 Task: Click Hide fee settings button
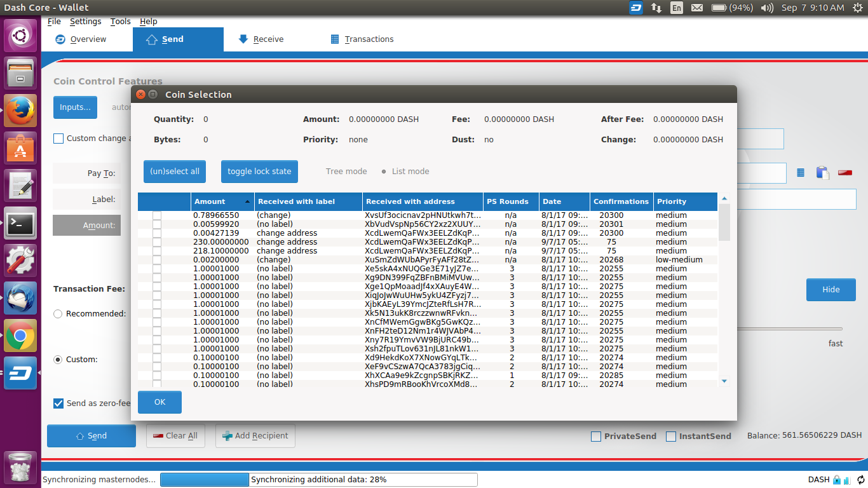[x=831, y=290]
